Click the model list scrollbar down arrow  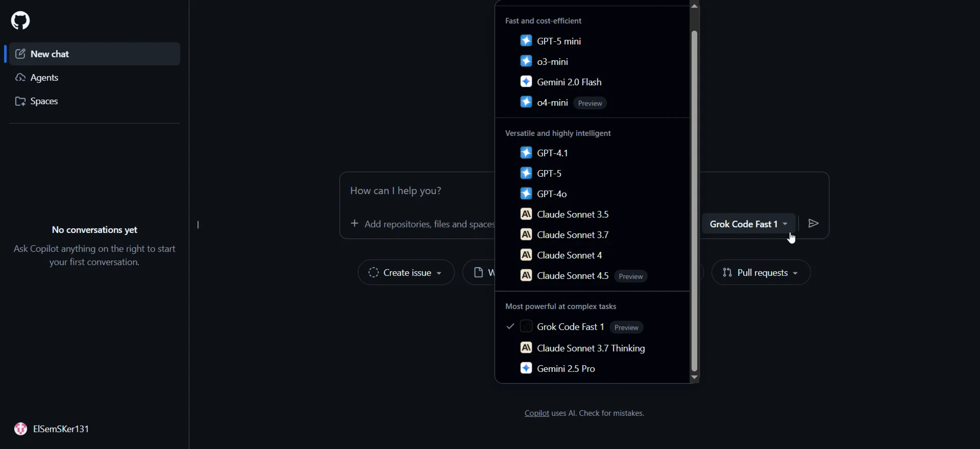pyautogui.click(x=694, y=377)
